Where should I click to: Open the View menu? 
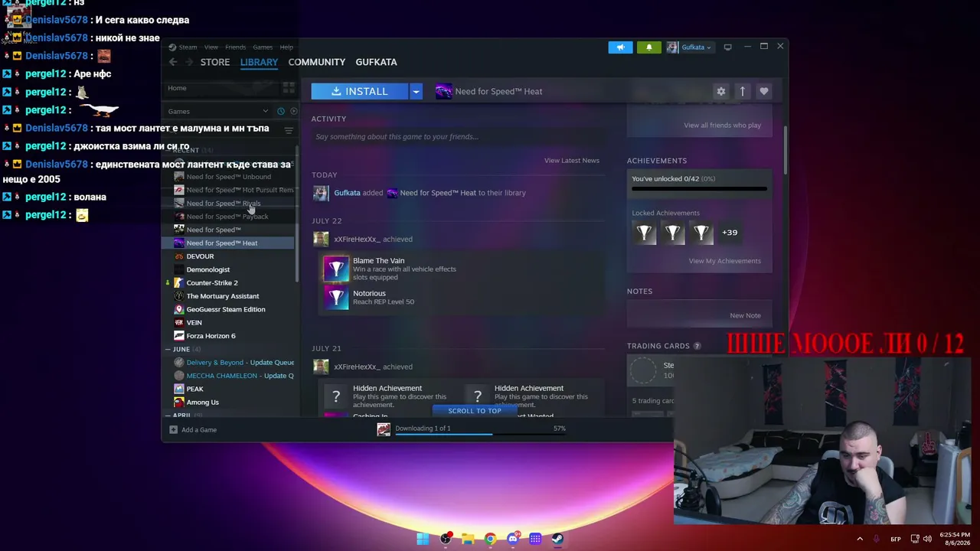(x=211, y=47)
